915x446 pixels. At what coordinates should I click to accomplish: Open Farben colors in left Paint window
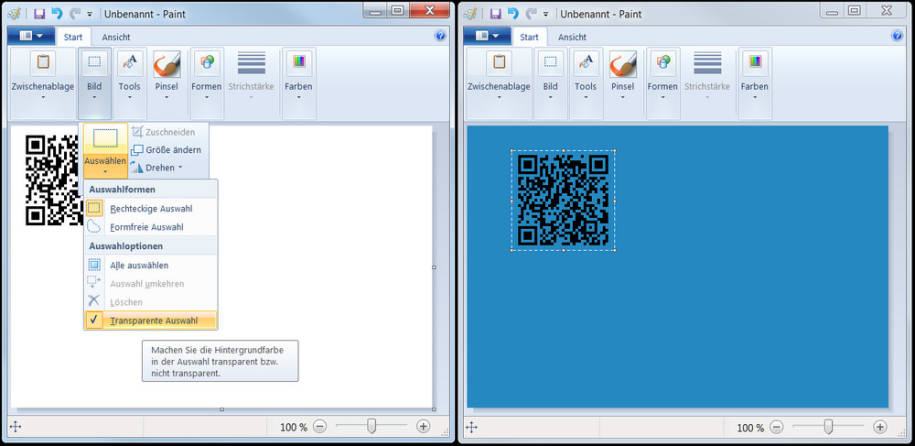tap(299, 83)
